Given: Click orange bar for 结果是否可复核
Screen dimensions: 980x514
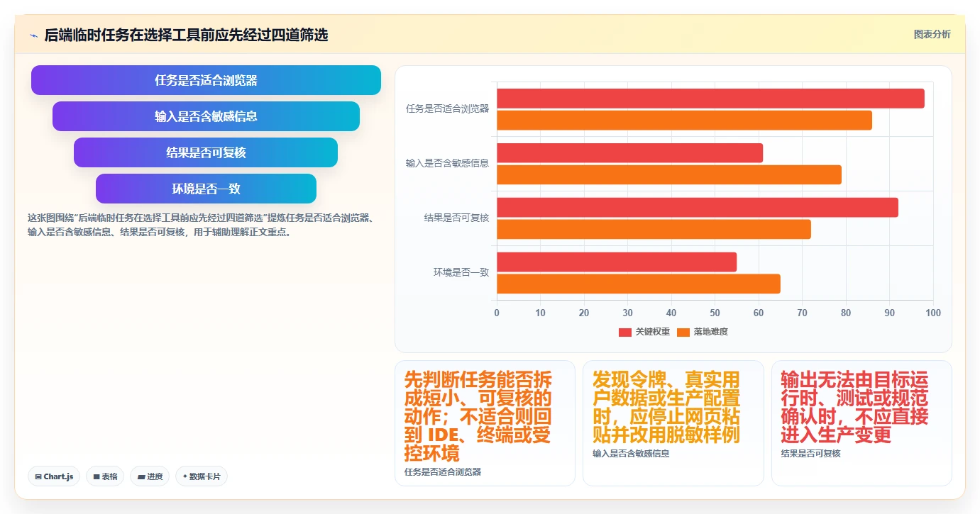Looking at the screenshot, I should (x=654, y=230).
